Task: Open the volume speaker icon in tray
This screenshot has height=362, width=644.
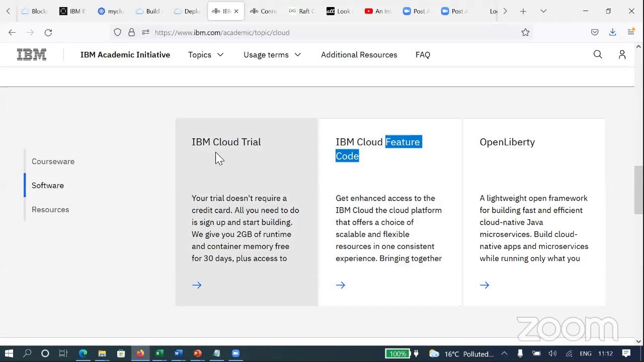Action: click(x=552, y=353)
